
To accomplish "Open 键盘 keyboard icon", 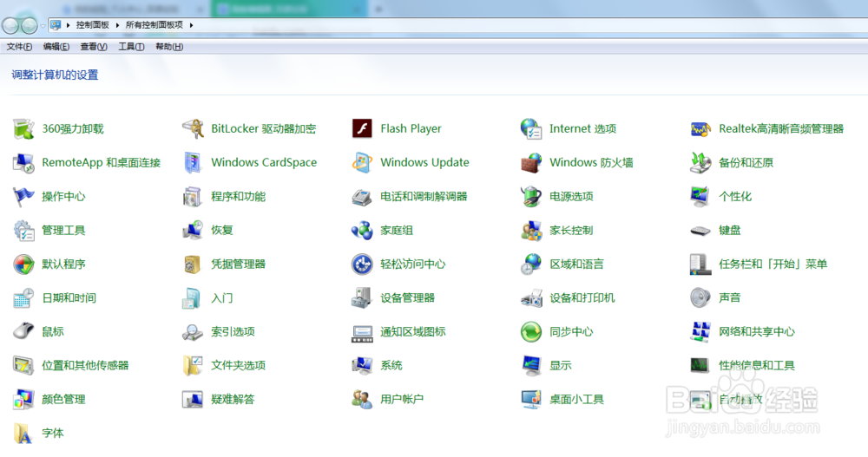I will coord(700,231).
